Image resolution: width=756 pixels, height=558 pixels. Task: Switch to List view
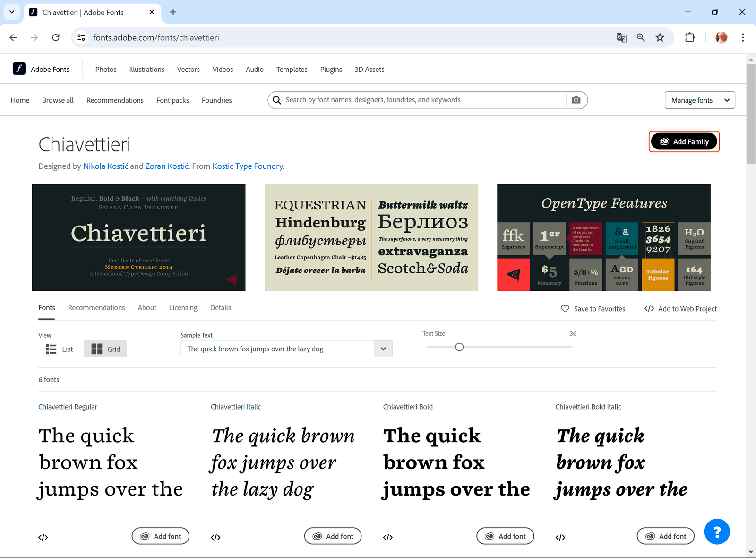59,349
